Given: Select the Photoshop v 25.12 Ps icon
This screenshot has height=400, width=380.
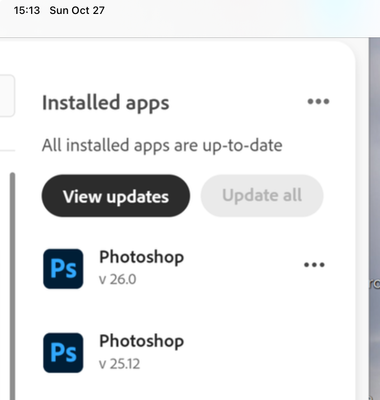Looking at the screenshot, I should click(63, 353).
